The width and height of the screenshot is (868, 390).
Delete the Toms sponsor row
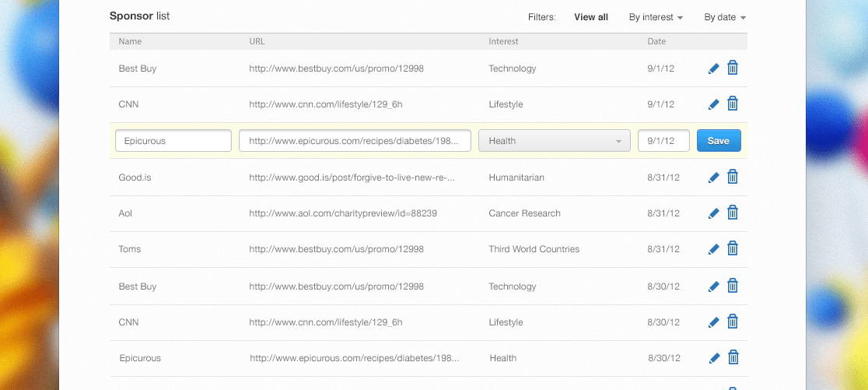[733, 248]
